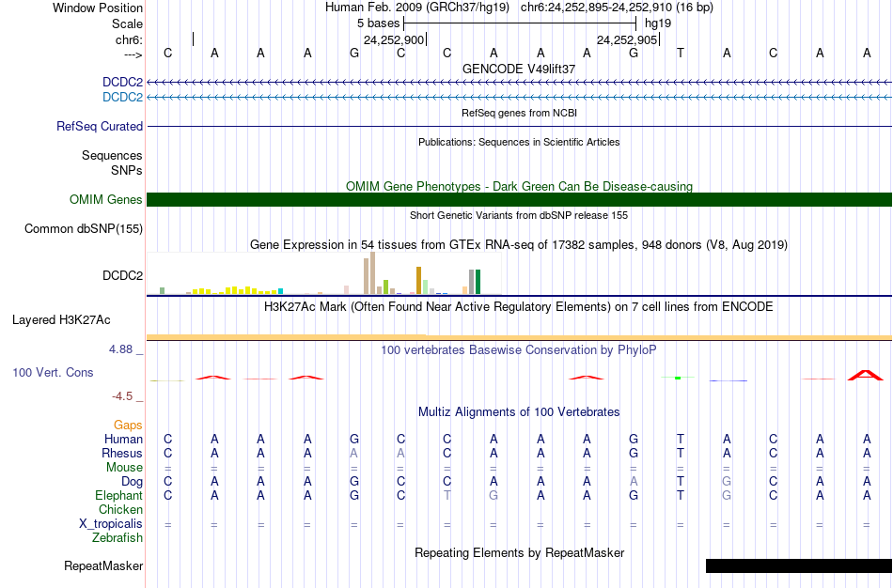Click the 24,252,905 ruler position

pyautogui.click(x=627, y=39)
